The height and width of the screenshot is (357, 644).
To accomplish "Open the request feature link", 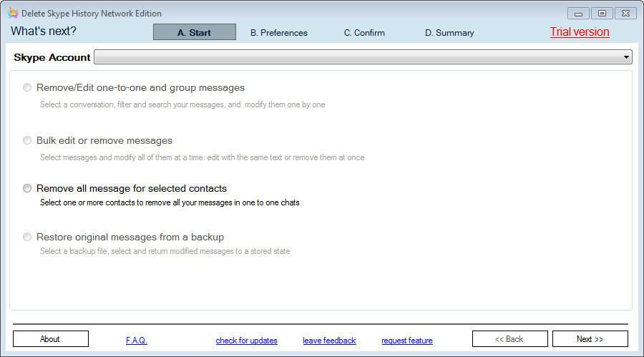I will 407,341.
